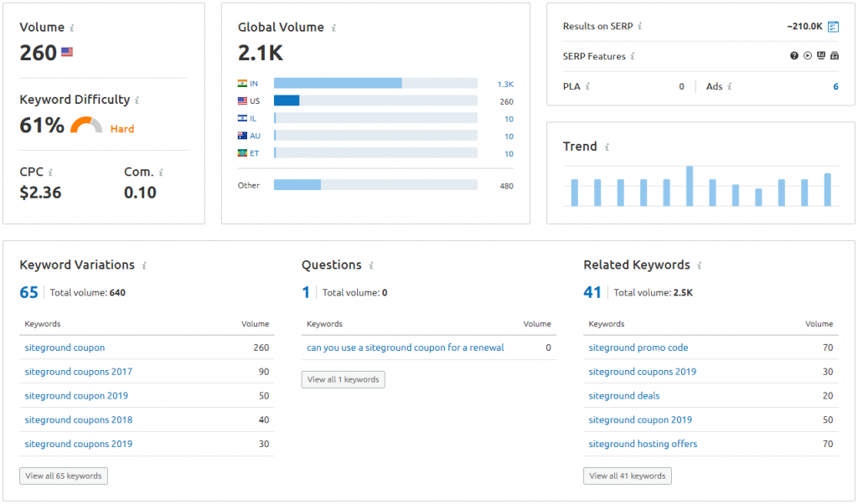Open the 1 questions count link

(x=306, y=292)
